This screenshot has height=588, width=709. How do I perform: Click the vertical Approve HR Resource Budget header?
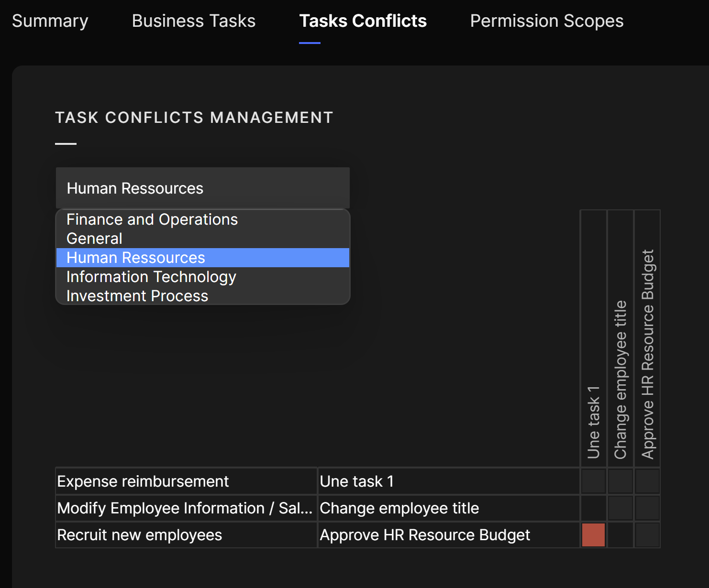pos(647,354)
